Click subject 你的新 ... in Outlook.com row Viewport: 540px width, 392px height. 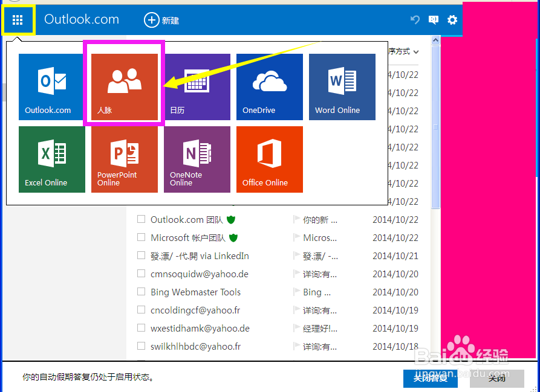coord(320,220)
